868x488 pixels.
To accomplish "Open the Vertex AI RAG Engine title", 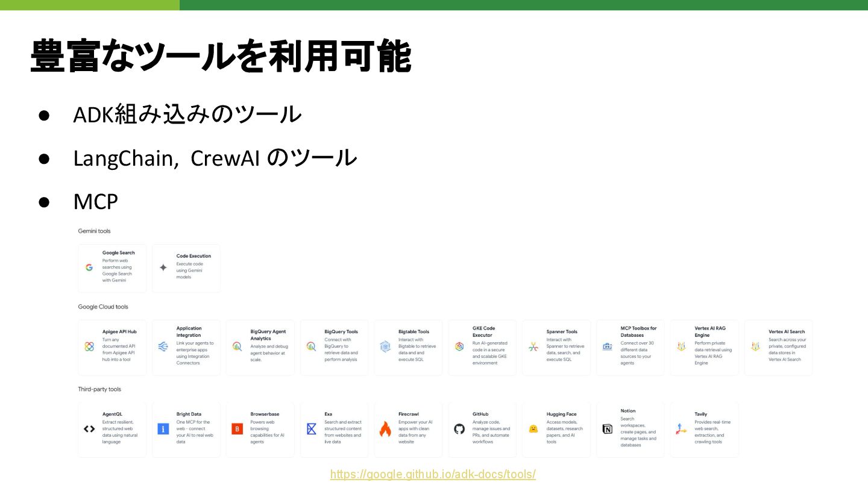I will point(710,331).
